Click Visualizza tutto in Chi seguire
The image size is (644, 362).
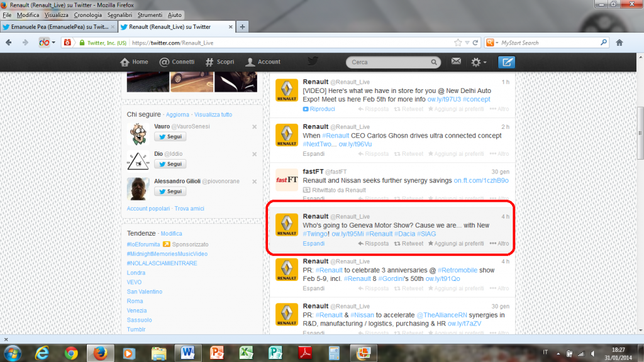(213, 115)
